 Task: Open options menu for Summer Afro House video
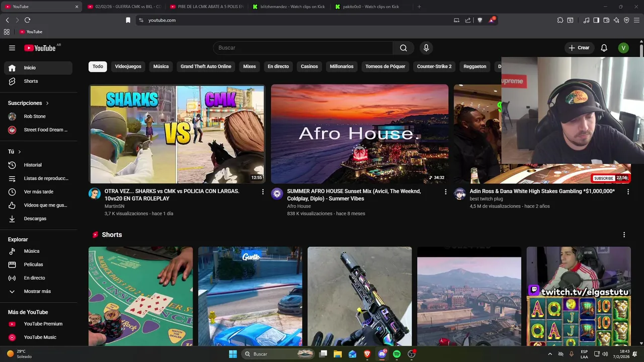445,192
